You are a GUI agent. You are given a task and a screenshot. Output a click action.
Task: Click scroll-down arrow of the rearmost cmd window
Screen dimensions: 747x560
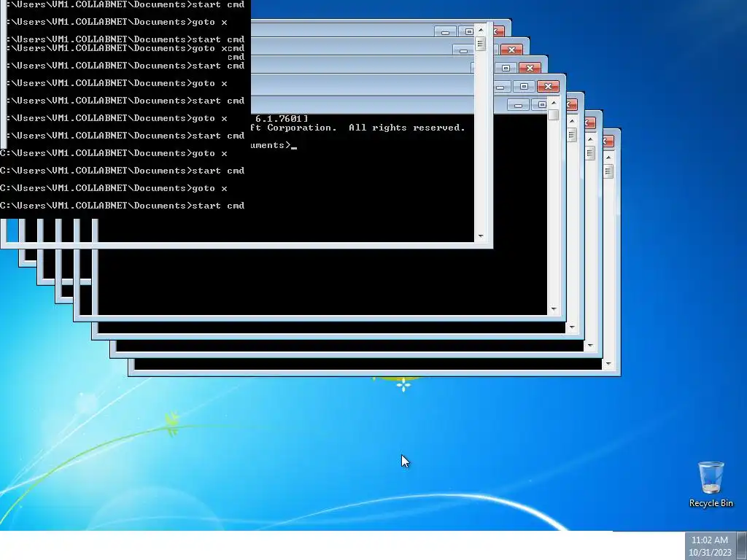608,364
